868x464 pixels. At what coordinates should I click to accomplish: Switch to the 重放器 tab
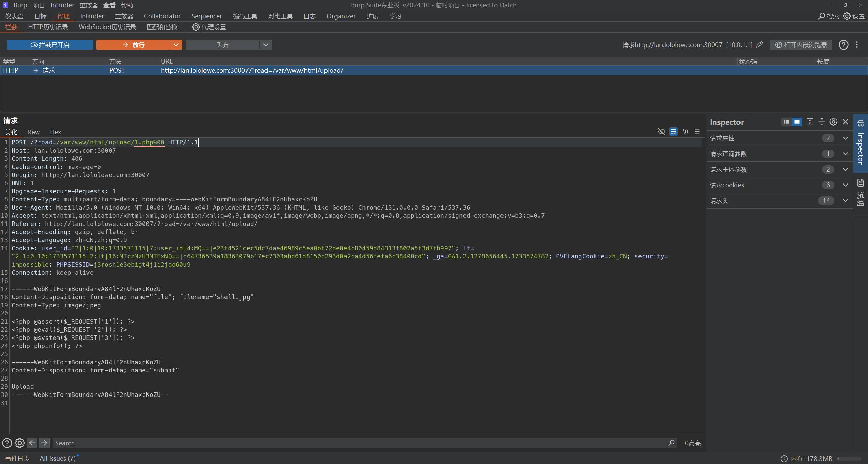coord(124,16)
